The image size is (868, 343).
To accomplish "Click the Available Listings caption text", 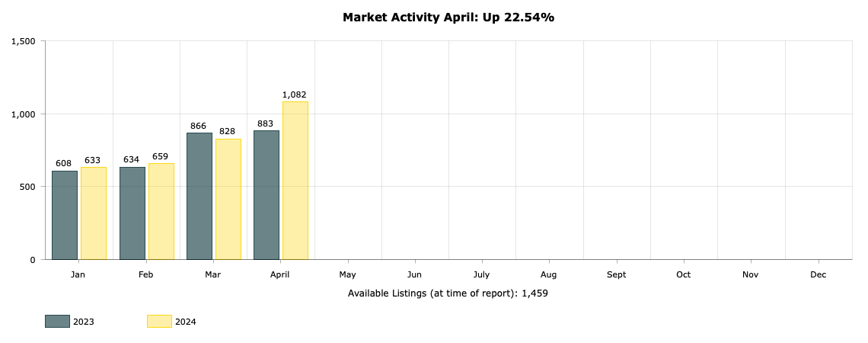I will click(448, 293).
